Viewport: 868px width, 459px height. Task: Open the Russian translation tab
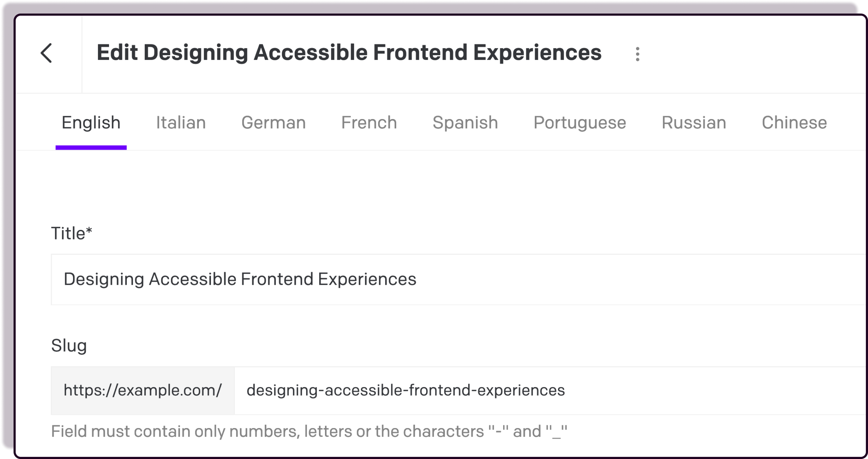693,123
